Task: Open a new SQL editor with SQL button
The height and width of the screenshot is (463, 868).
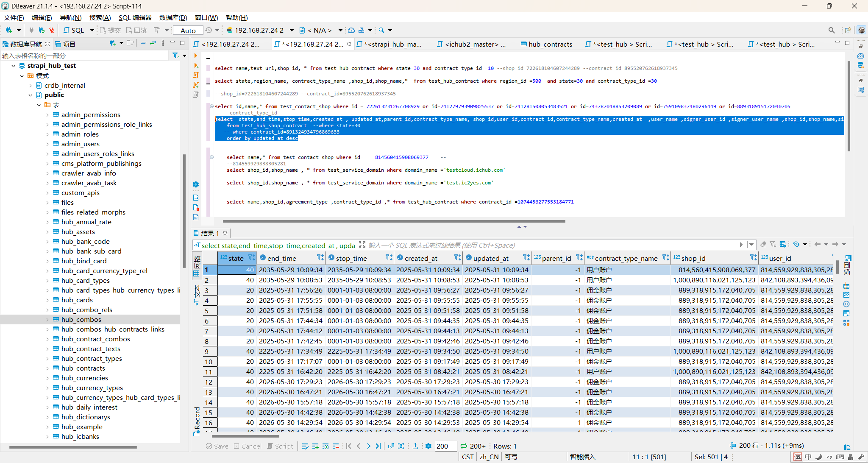Action: pos(74,30)
